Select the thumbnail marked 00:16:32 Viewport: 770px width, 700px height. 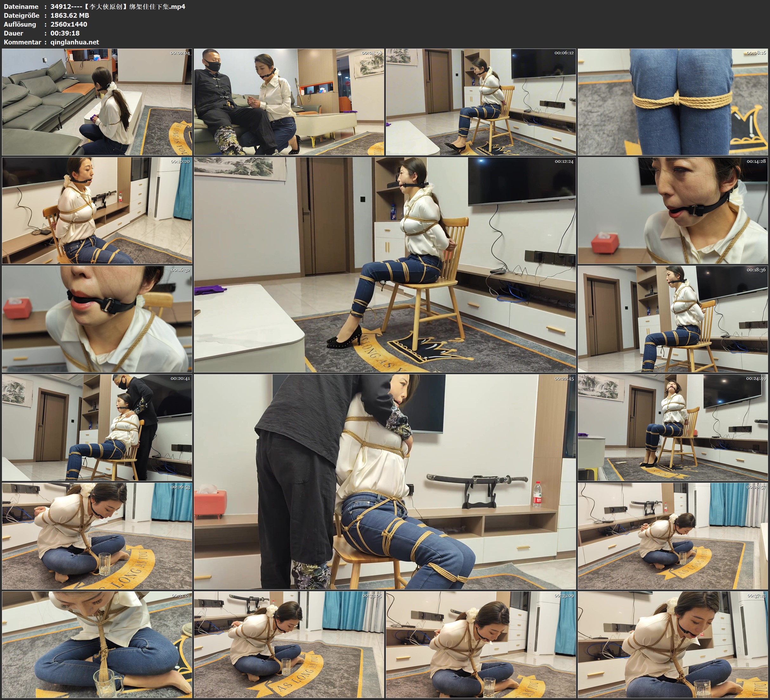coord(97,319)
